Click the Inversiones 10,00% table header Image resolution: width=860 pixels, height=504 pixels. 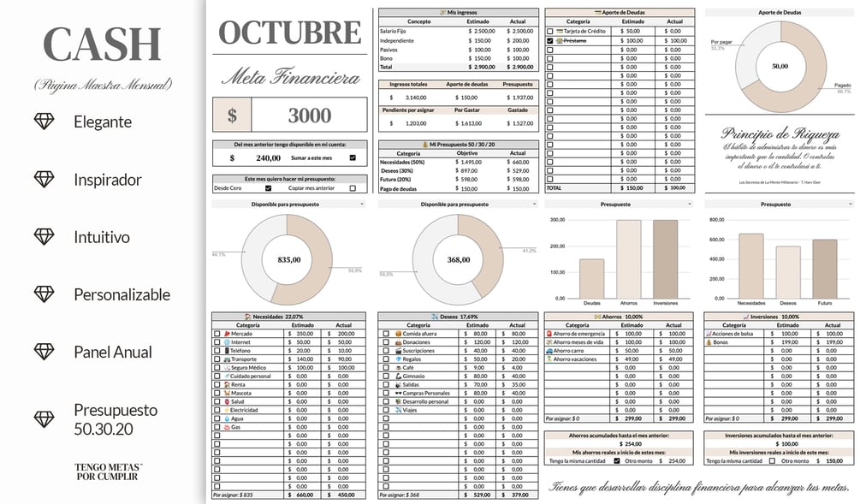tap(779, 317)
